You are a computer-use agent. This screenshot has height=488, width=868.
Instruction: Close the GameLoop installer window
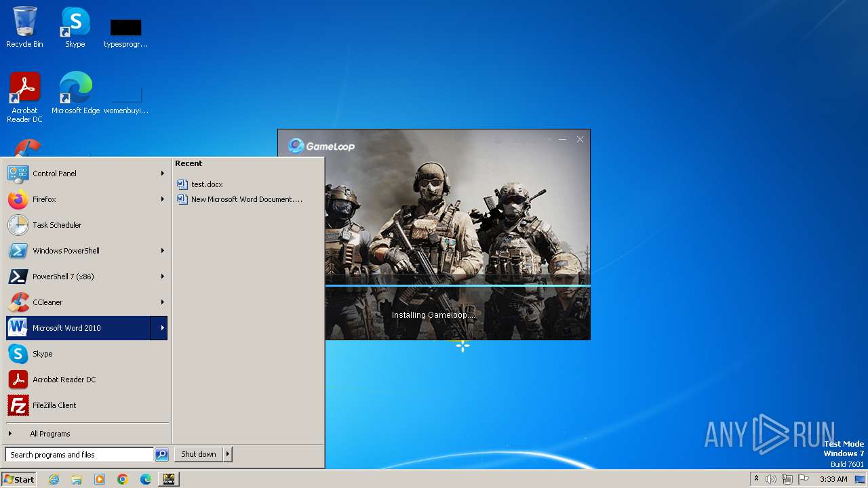(580, 140)
